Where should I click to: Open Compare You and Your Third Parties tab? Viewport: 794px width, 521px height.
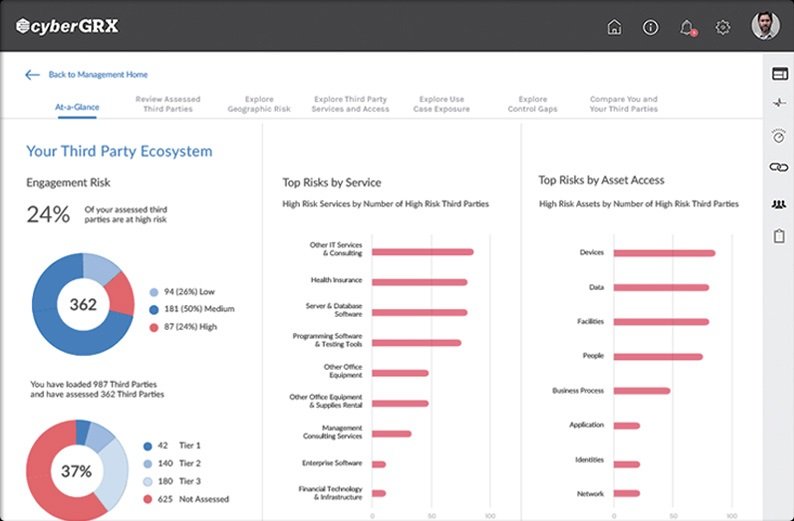[624, 104]
